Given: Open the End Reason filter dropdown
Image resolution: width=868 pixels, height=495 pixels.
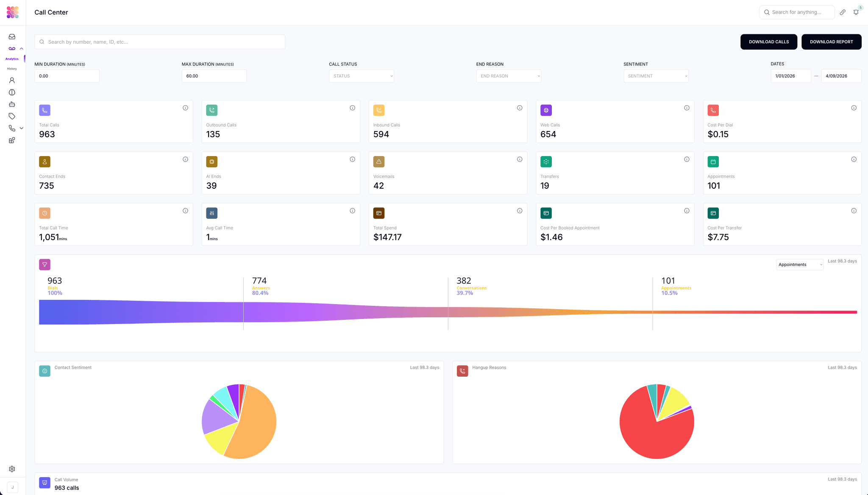Looking at the screenshot, I should click(x=508, y=76).
